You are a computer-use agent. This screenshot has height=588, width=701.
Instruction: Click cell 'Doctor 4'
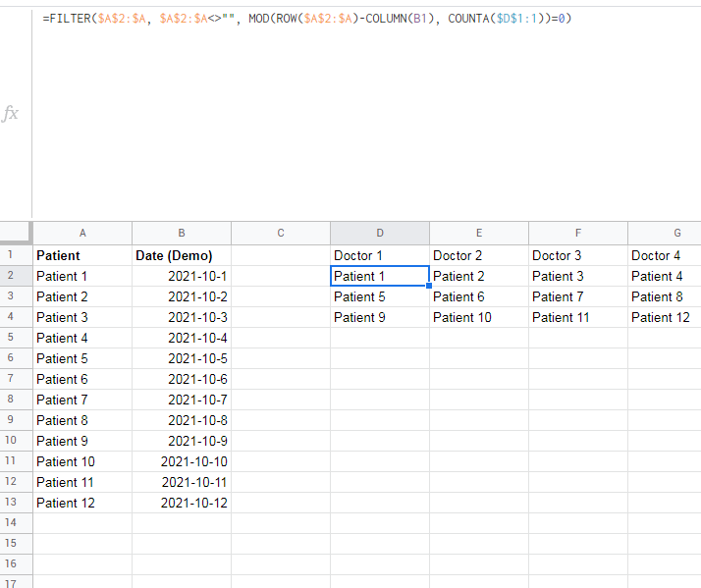coord(665,255)
